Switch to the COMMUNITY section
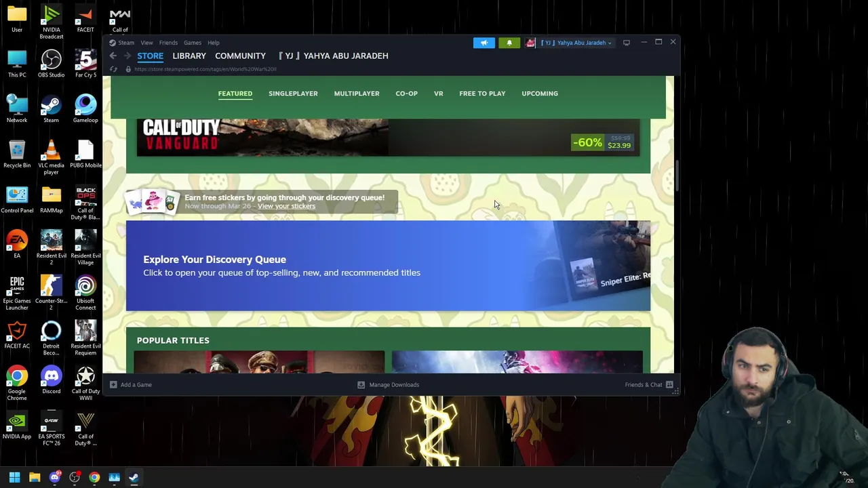868x488 pixels. click(240, 56)
